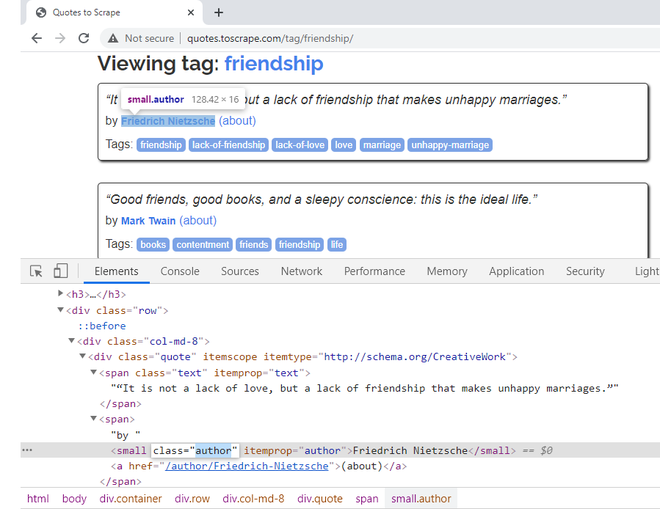Select body in the breadcrumb bar
Image resolution: width=660 pixels, height=509 pixels.
(74, 499)
